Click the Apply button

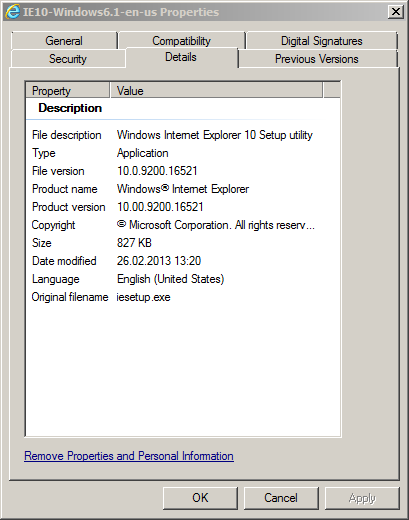point(362,498)
